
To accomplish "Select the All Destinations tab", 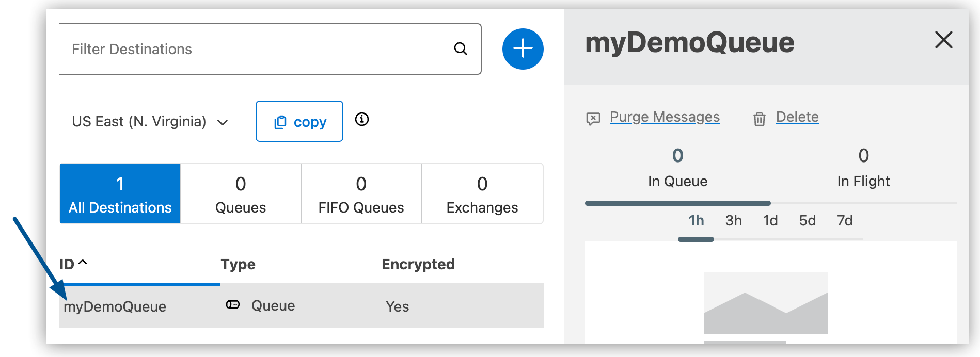I will coord(120,194).
